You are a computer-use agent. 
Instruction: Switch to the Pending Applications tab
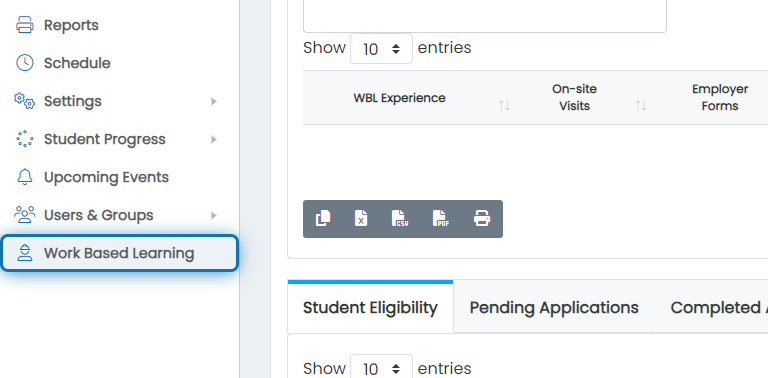(554, 307)
